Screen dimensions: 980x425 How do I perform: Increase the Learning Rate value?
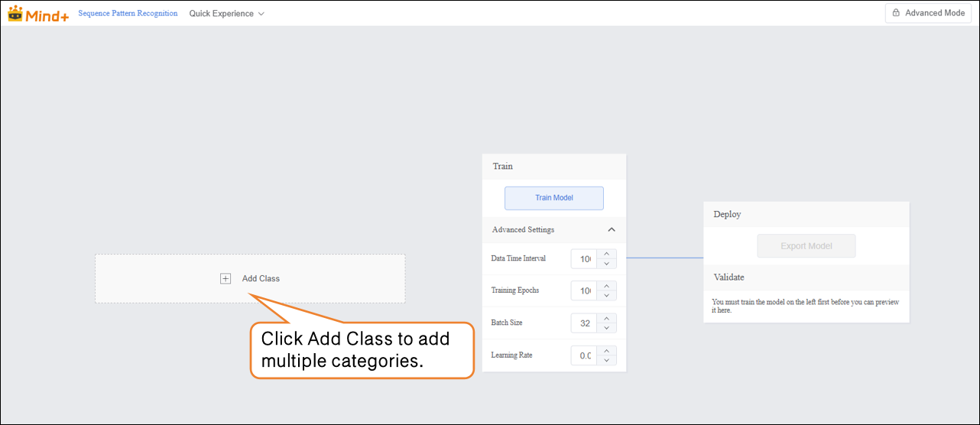(605, 350)
